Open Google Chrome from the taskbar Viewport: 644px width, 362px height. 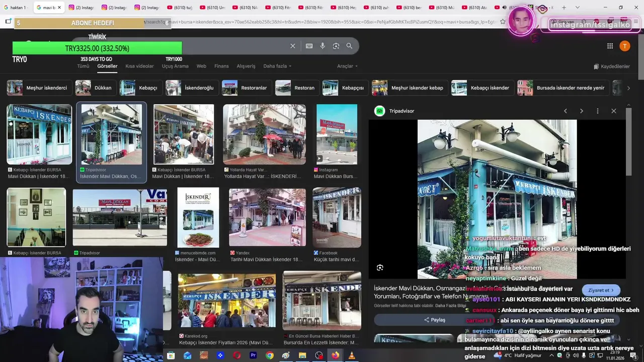pos(270,355)
